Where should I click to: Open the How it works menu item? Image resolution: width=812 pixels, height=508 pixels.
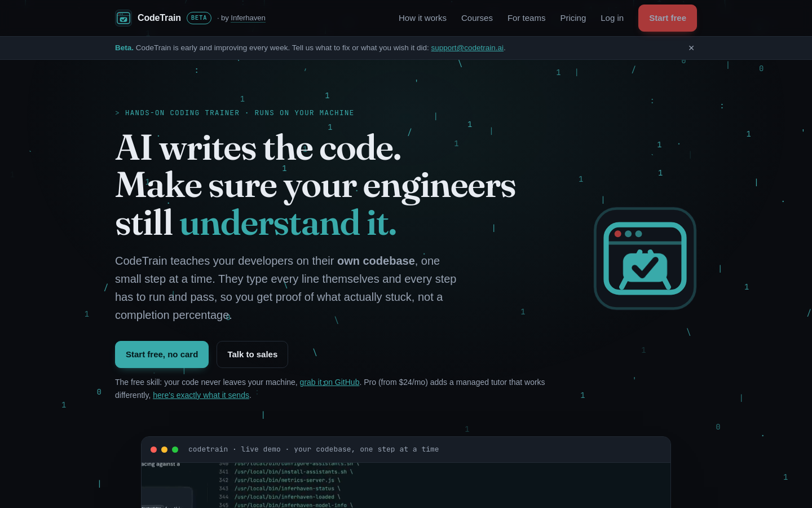pyautogui.click(x=422, y=18)
